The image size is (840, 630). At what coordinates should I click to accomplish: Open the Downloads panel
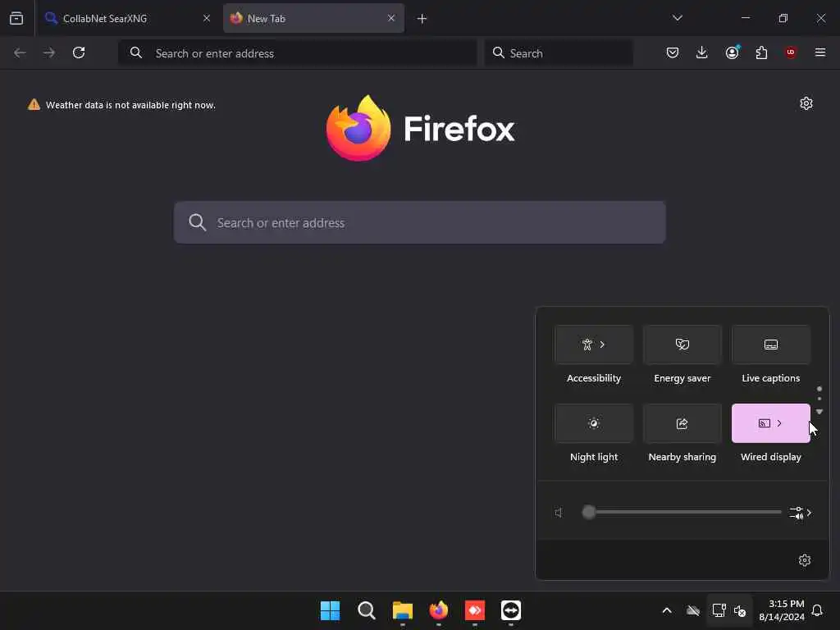(x=702, y=52)
